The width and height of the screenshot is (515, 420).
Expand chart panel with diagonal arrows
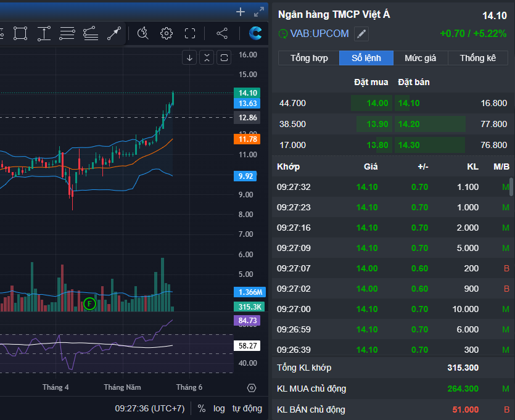[x=259, y=12]
